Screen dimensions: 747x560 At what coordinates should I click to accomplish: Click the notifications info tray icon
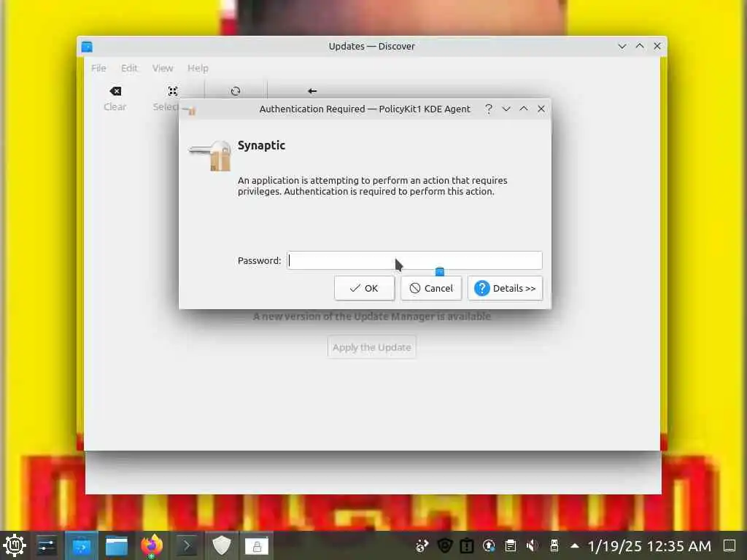pos(467,545)
